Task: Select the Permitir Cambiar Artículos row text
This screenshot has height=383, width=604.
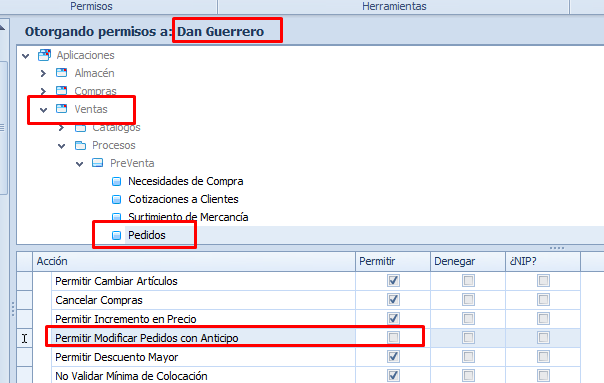Action: [x=116, y=281]
